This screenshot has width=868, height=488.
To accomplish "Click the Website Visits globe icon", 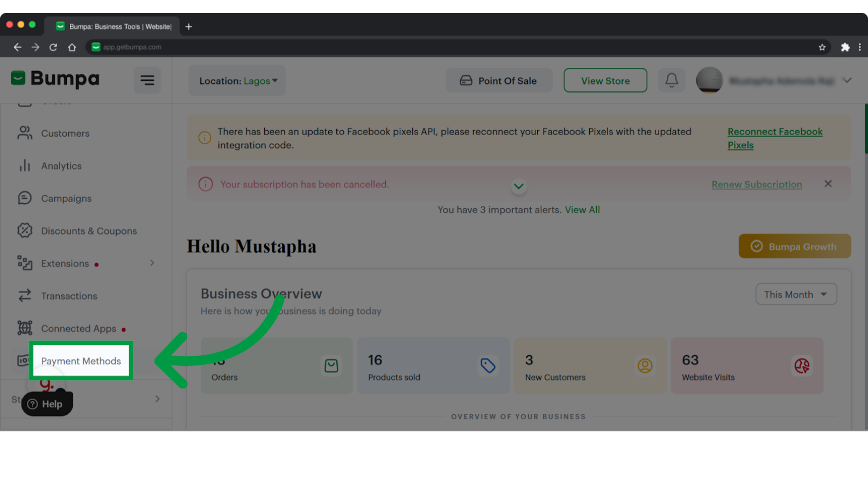I will (802, 366).
